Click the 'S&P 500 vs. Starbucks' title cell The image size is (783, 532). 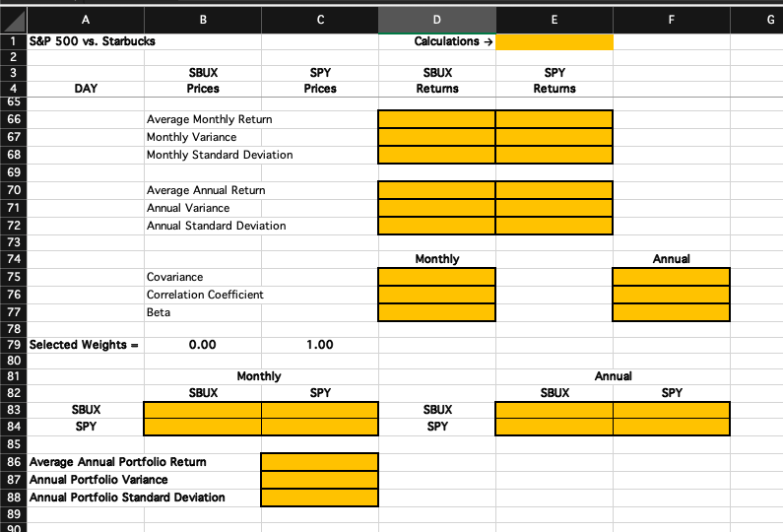93,41
